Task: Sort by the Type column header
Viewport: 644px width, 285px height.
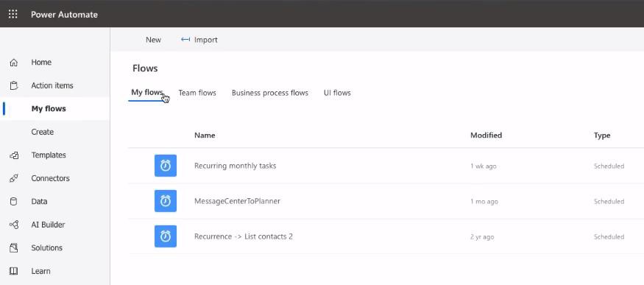Action: [x=602, y=135]
